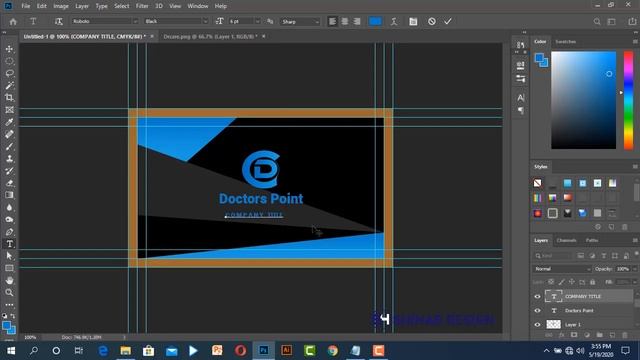Select the Hand tool
640x360 pixels.
tap(9, 280)
